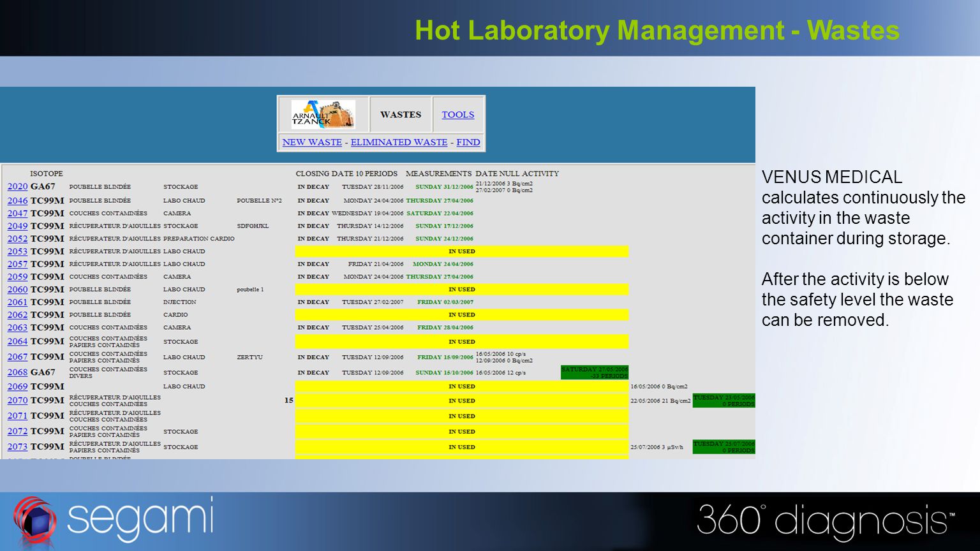Screen dimensions: 980x551
Task: Open waste record 2070
Action: tap(17, 400)
